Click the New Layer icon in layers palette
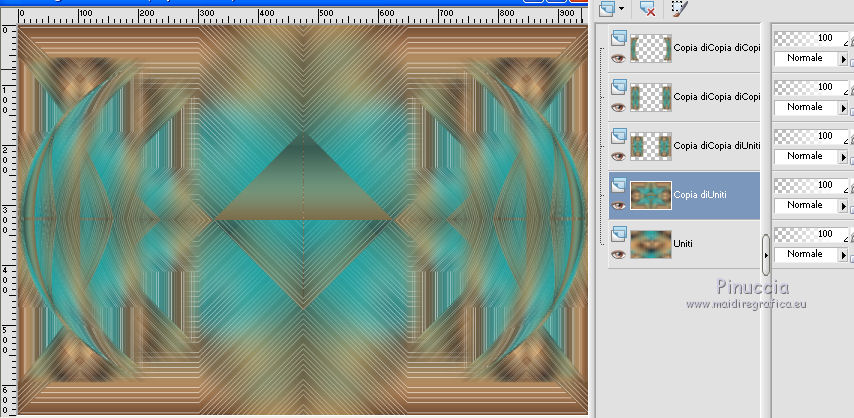 (x=607, y=9)
